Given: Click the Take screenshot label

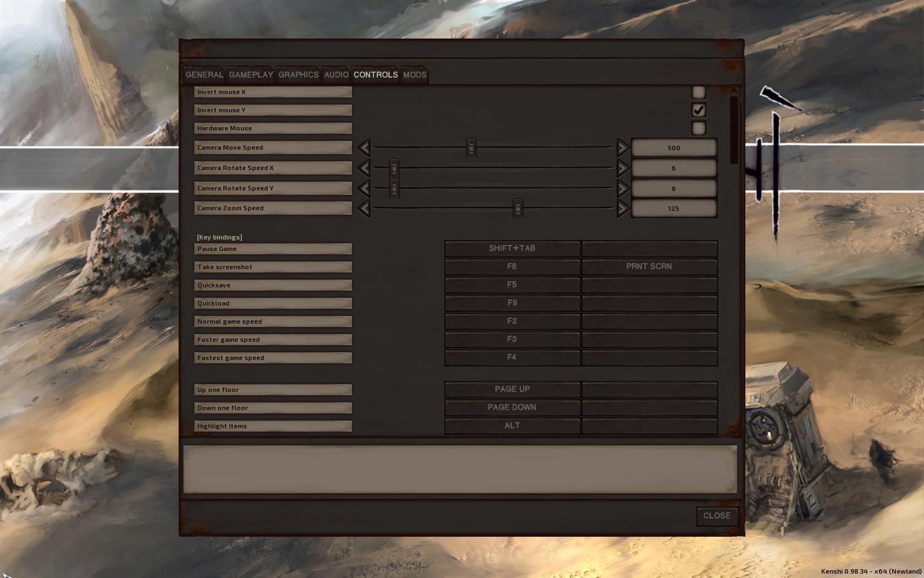Looking at the screenshot, I should coord(273,267).
